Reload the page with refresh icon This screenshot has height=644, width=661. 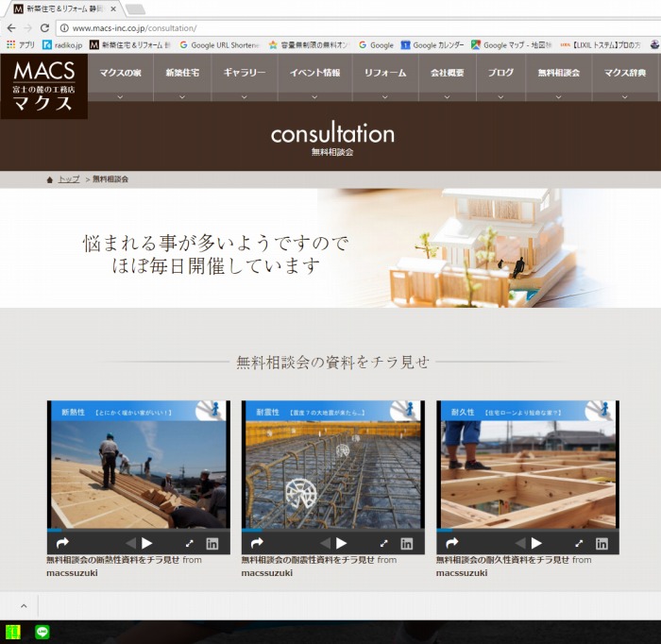tap(44, 28)
